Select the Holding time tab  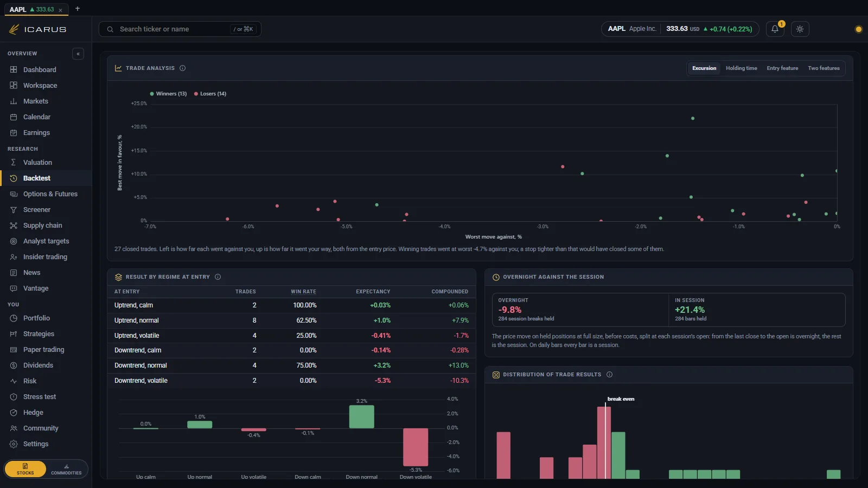click(x=742, y=68)
